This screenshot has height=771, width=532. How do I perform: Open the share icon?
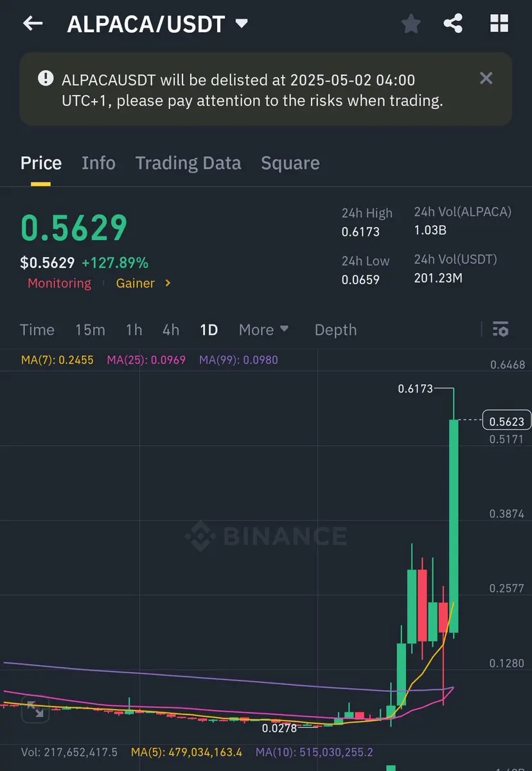click(453, 24)
